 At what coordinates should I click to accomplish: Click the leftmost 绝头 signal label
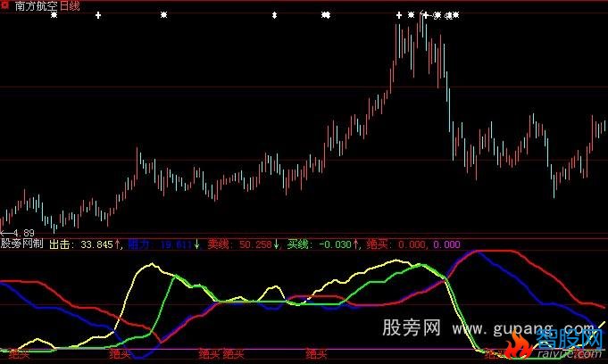coord(18,355)
